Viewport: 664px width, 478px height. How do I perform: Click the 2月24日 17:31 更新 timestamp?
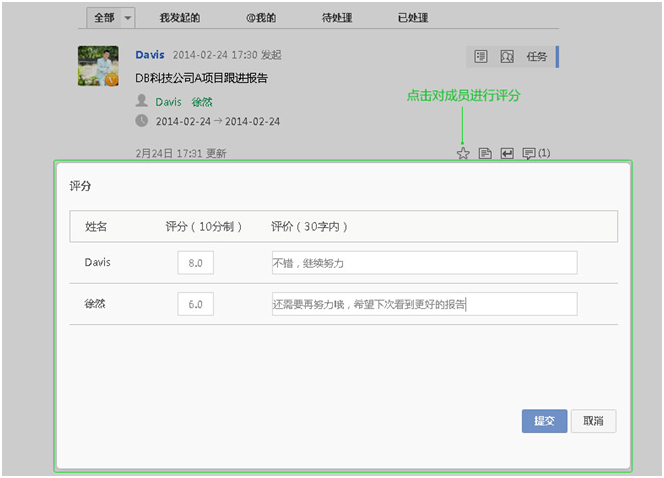[181, 153]
